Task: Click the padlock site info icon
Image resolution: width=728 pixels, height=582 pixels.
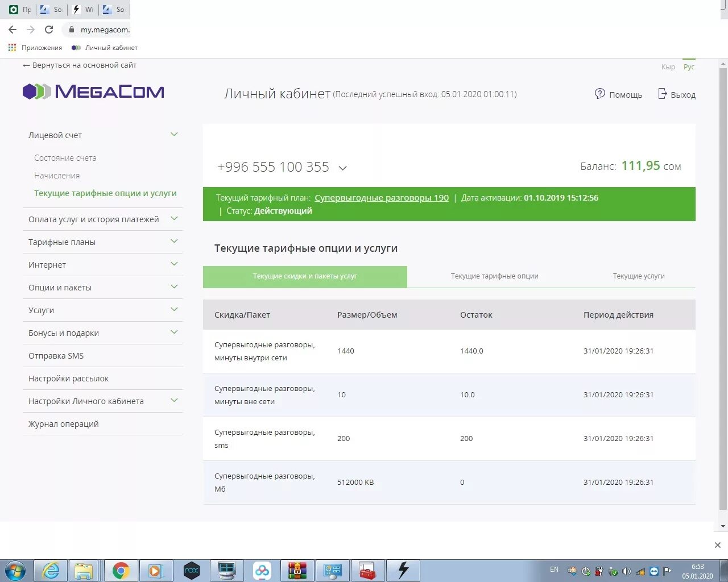Action: [71, 30]
